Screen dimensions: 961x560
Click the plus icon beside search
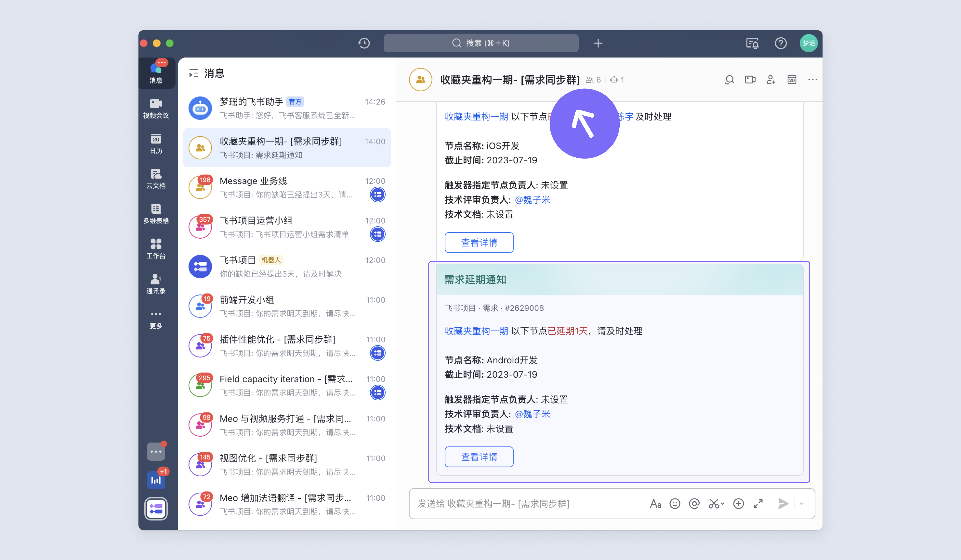coord(598,43)
